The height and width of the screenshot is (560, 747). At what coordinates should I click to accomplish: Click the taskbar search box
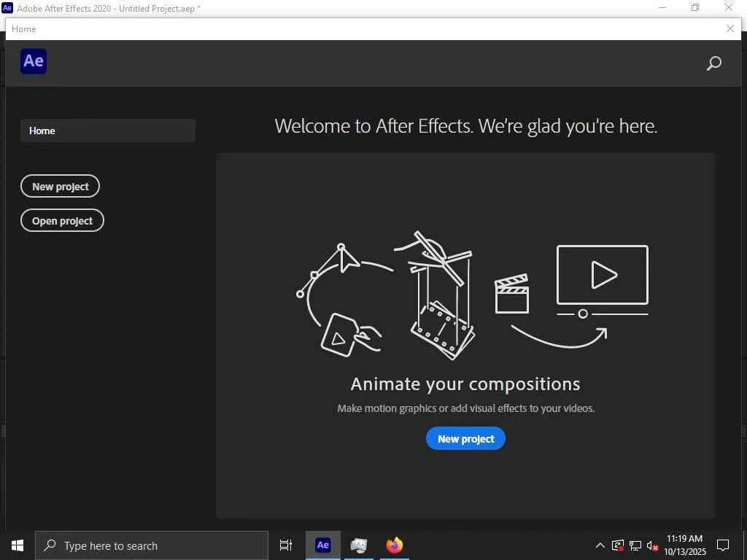coord(152,545)
